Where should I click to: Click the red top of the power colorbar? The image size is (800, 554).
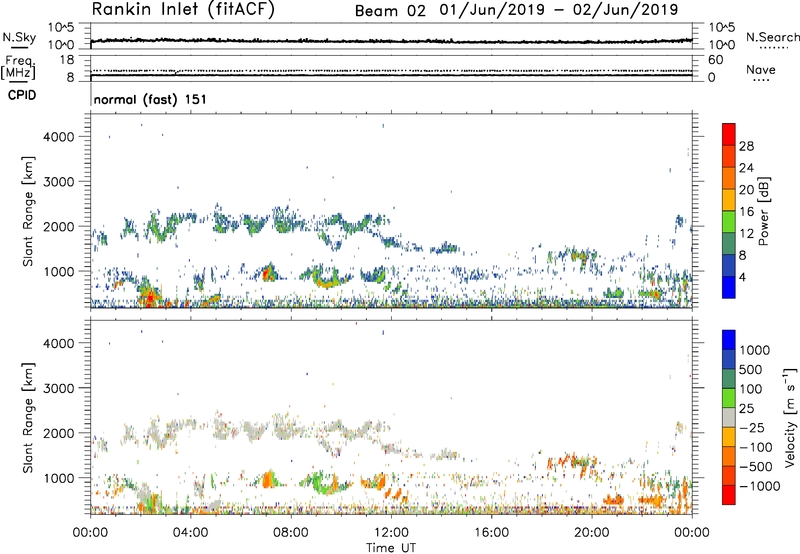coord(729,134)
